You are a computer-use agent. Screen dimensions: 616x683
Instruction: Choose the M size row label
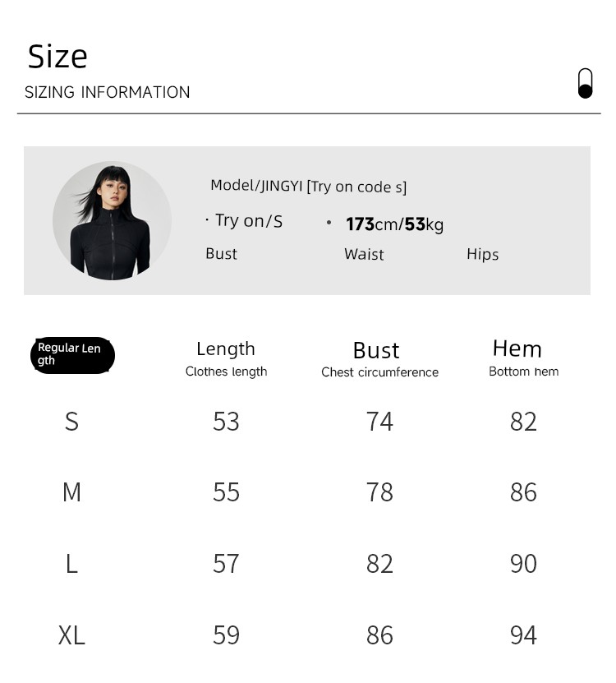click(71, 492)
